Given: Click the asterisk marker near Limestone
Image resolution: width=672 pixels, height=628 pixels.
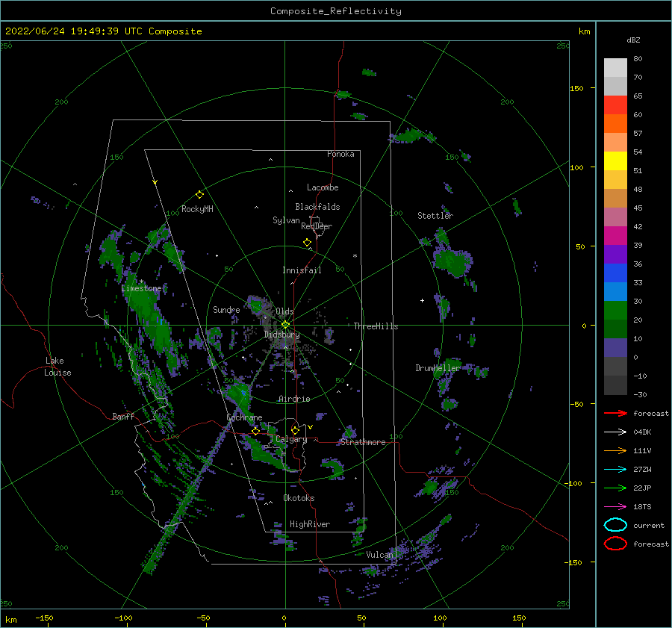Looking at the screenshot, I should [141, 282].
